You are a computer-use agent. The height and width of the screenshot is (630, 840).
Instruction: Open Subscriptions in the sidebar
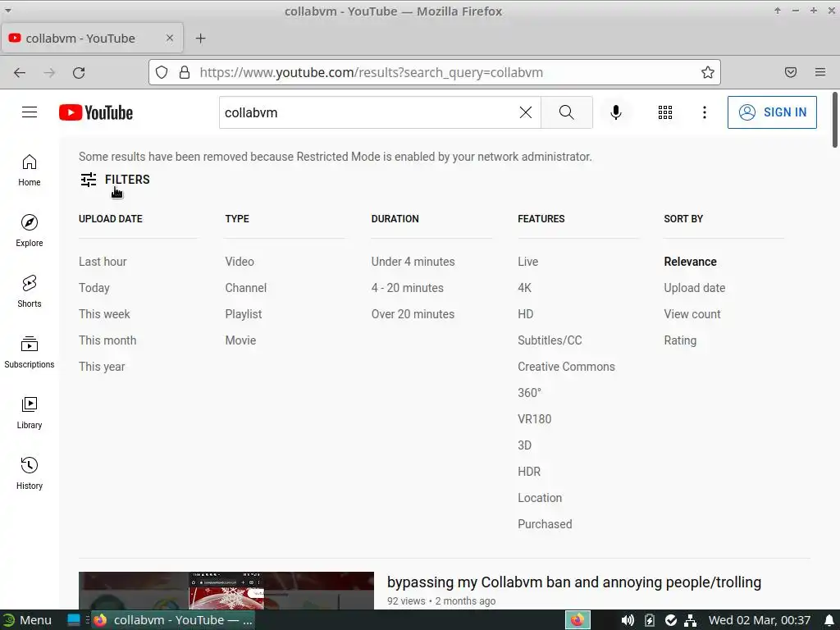30,352
